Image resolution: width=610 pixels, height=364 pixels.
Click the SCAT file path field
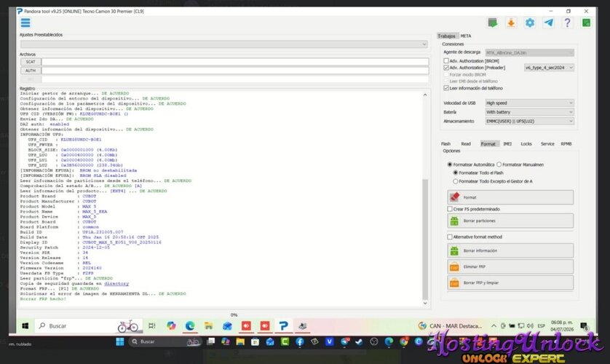[235, 61]
